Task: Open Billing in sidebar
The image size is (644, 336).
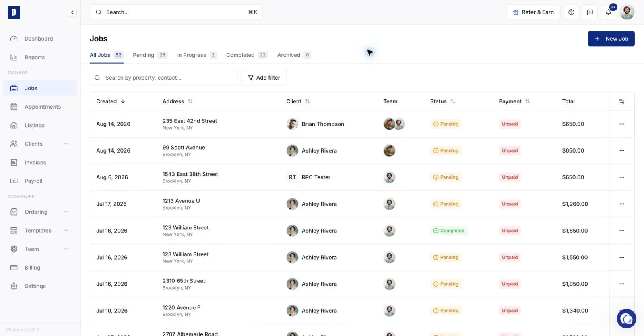Action: tap(40, 268)
